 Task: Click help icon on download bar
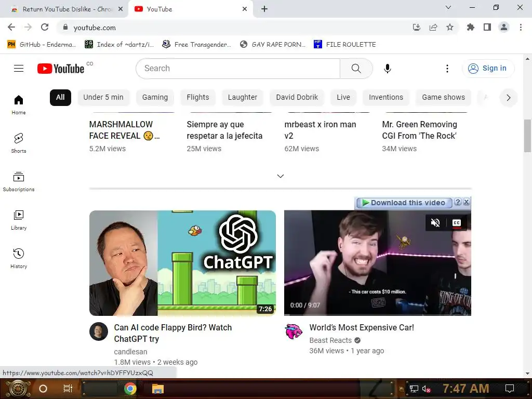pyautogui.click(x=458, y=202)
